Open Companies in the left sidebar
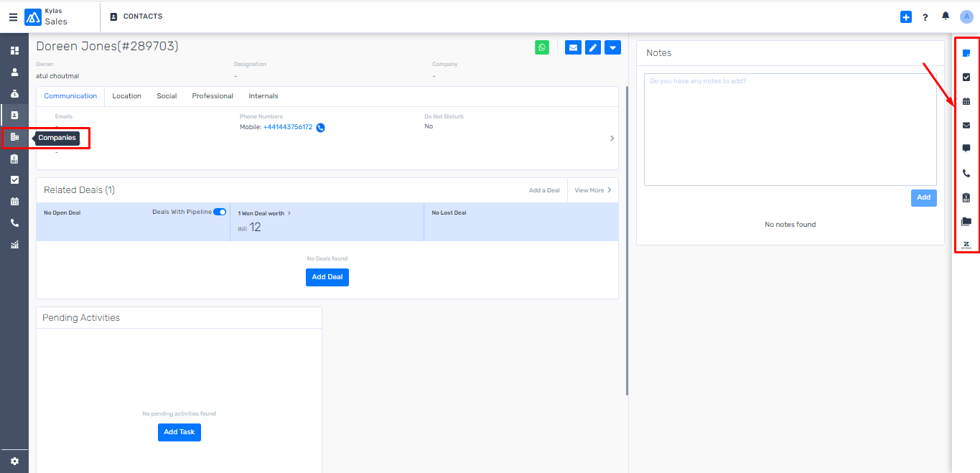Screen dimensions: 980x473 pyautogui.click(x=14, y=137)
